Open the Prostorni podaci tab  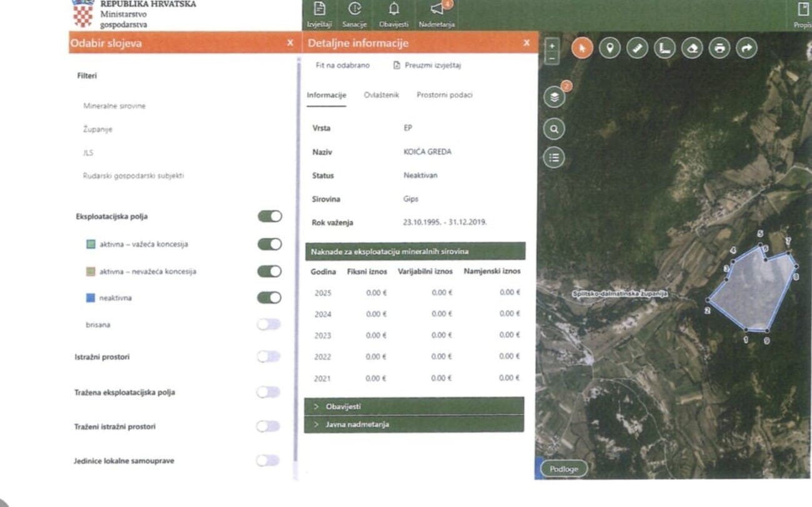[444, 95]
